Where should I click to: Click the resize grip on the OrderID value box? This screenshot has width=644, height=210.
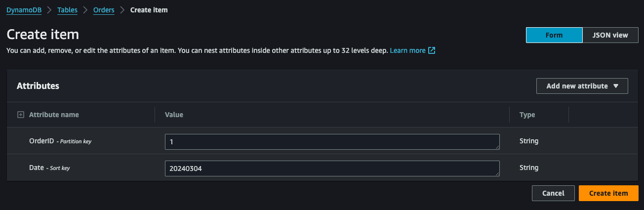click(x=497, y=146)
